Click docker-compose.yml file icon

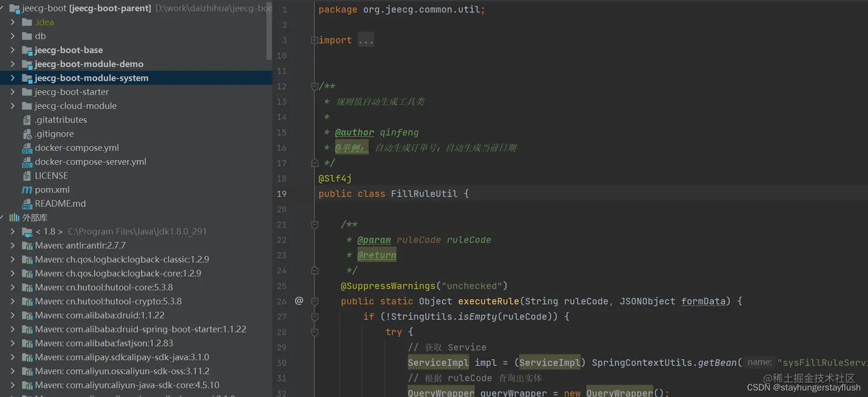pos(27,148)
